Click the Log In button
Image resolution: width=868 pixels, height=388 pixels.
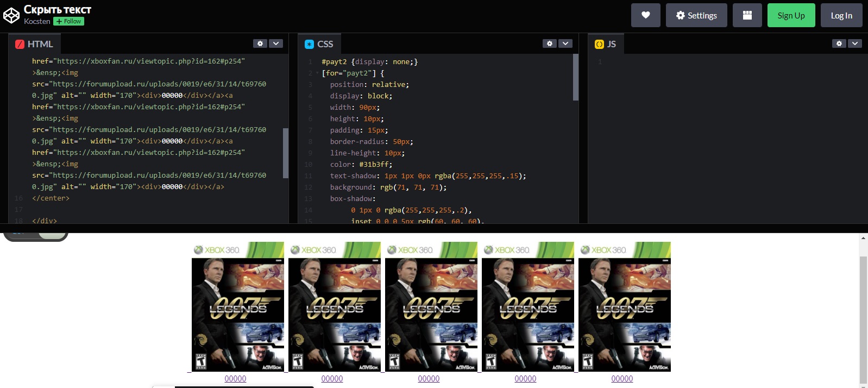coord(841,15)
